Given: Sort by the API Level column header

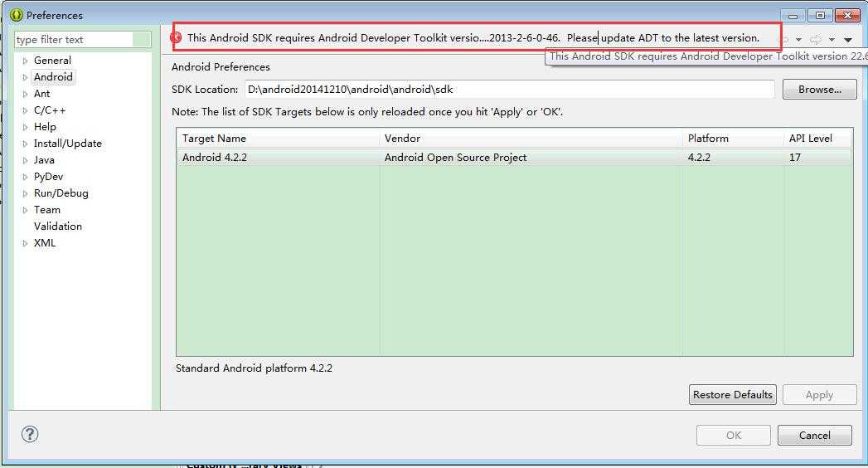Looking at the screenshot, I should tap(818, 139).
